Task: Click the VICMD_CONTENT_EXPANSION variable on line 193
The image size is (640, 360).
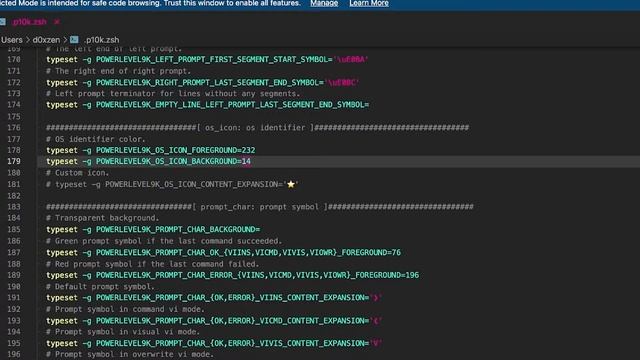Action: (x=230, y=320)
